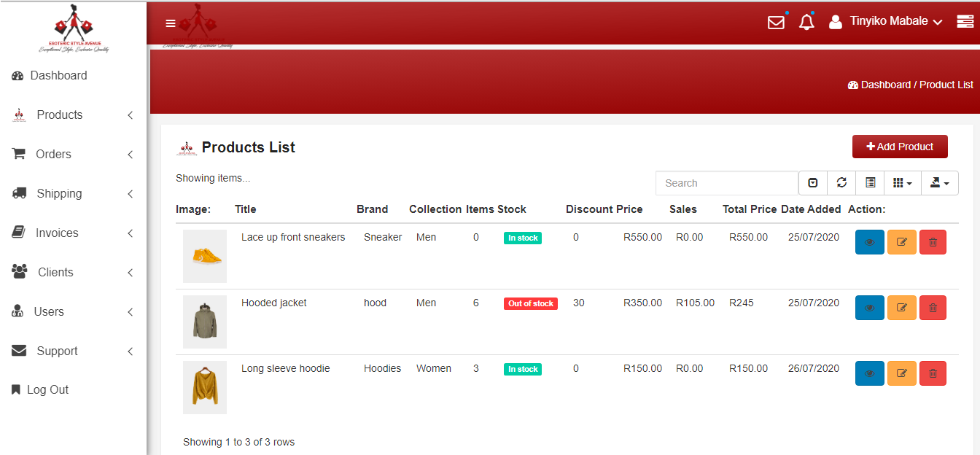Screen dimensions: 980x455
Task: Open the mail envelope icon in header
Action: tap(776, 23)
